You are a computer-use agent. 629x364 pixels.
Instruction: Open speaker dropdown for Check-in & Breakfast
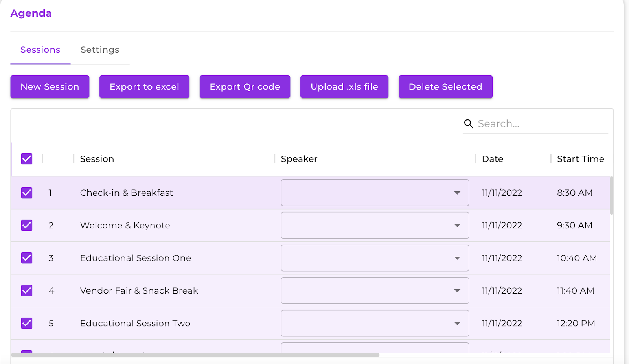pos(375,193)
